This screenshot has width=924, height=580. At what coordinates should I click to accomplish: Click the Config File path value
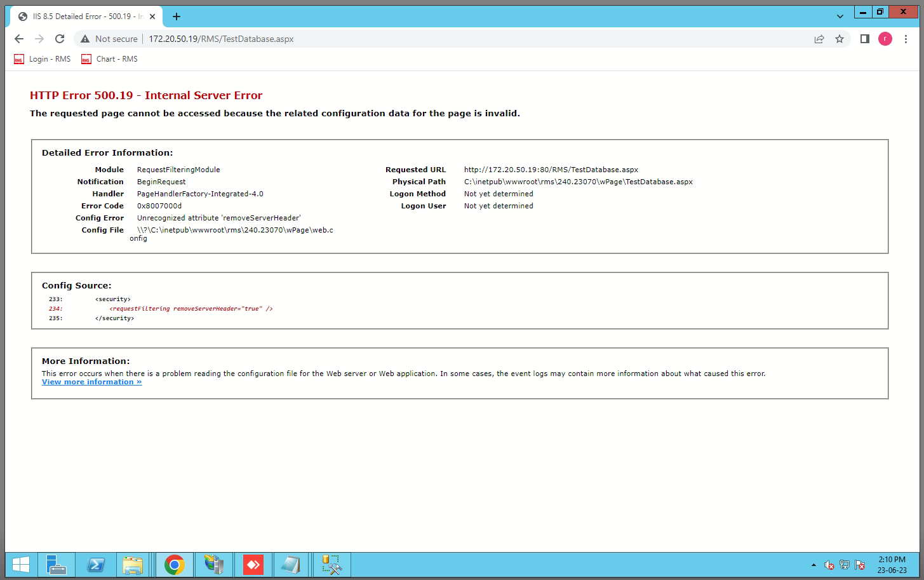(x=232, y=234)
